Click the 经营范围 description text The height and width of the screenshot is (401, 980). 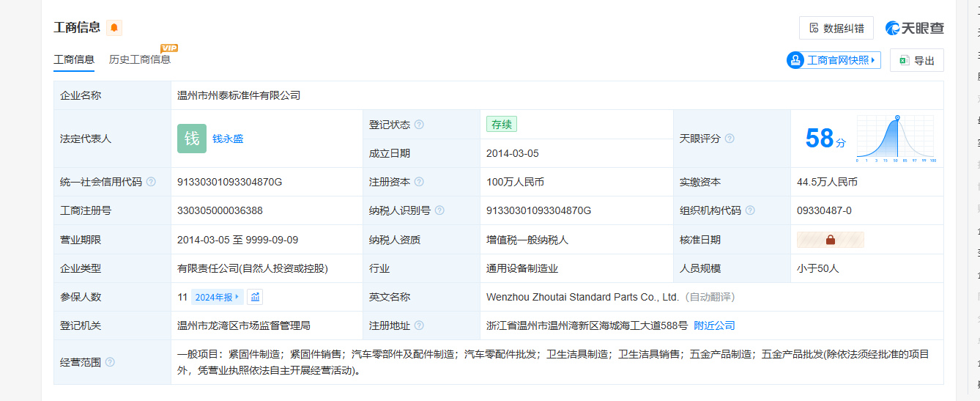pos(553,362)
